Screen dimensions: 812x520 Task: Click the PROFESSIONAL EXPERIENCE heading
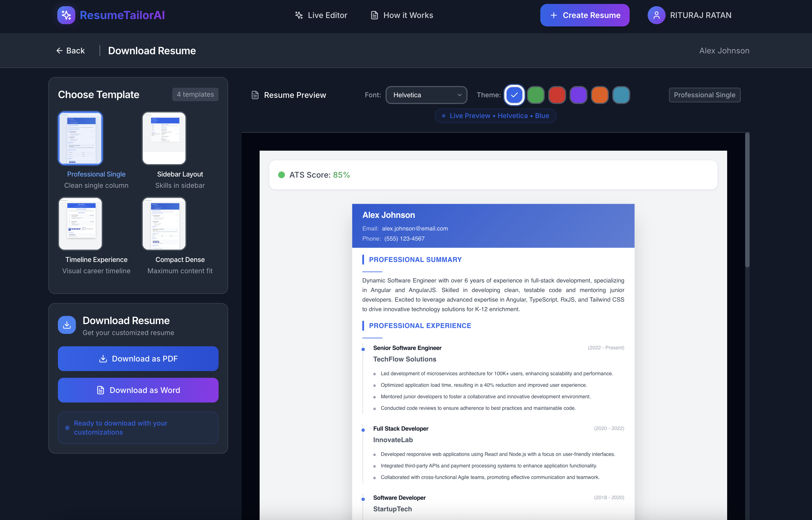click(420, 326)
